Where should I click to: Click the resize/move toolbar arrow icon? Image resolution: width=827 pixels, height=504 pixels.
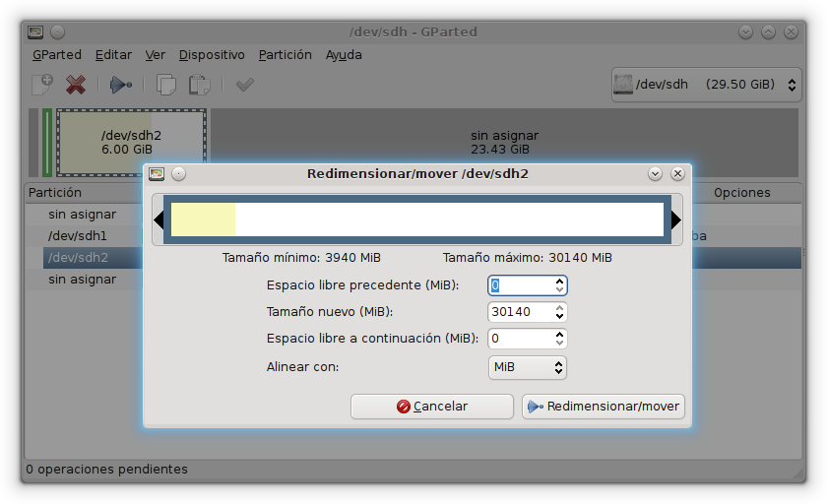point(120,85)
